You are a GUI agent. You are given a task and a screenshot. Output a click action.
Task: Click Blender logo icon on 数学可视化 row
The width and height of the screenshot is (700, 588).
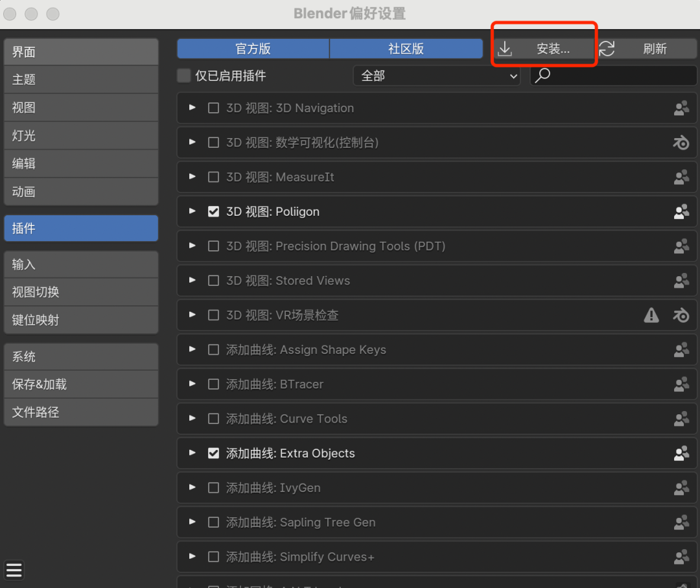(x=681, y=143)
